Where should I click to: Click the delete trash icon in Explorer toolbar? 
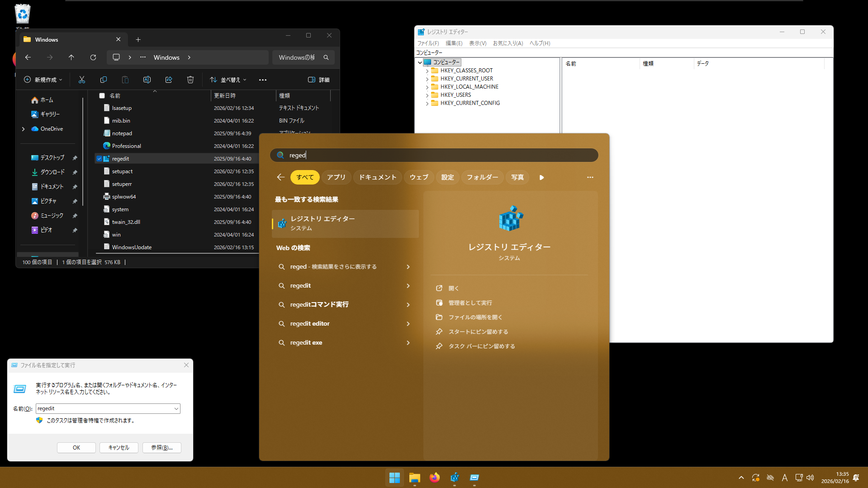[x=190, y=80]
